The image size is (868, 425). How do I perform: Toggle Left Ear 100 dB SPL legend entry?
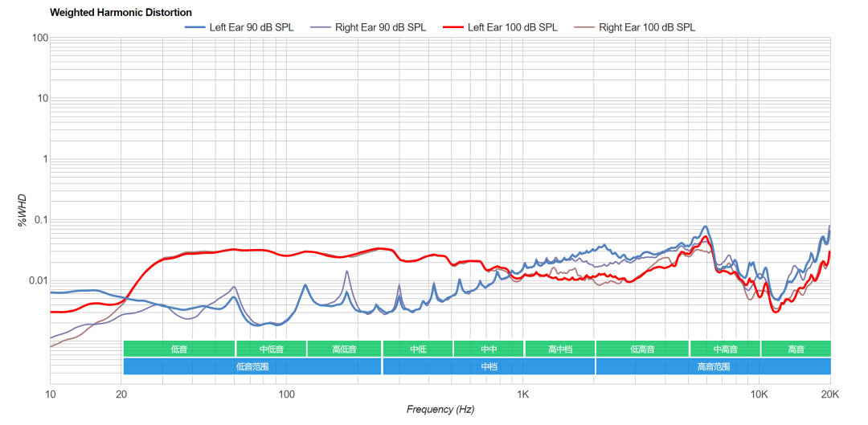pos(500,27)
